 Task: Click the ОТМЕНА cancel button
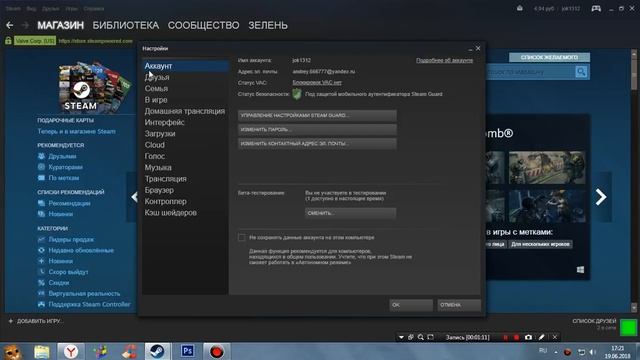click(x=459, y=305)
